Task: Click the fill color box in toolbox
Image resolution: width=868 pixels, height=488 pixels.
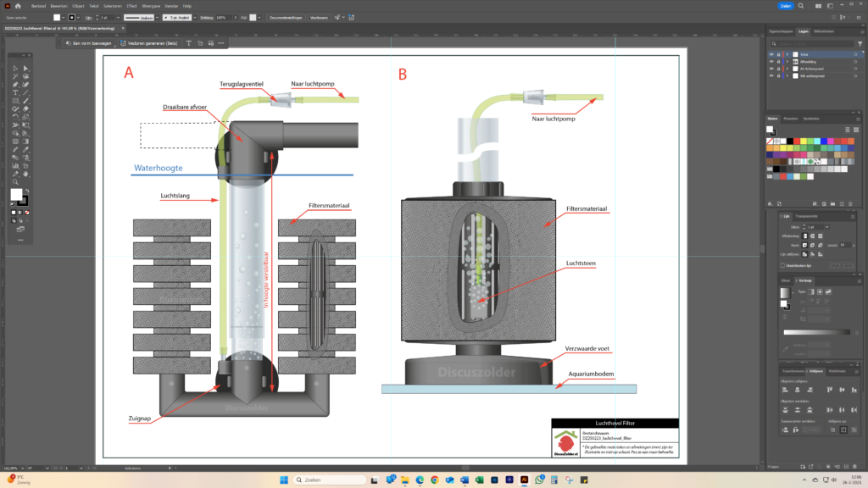Action: click(16, 194)
